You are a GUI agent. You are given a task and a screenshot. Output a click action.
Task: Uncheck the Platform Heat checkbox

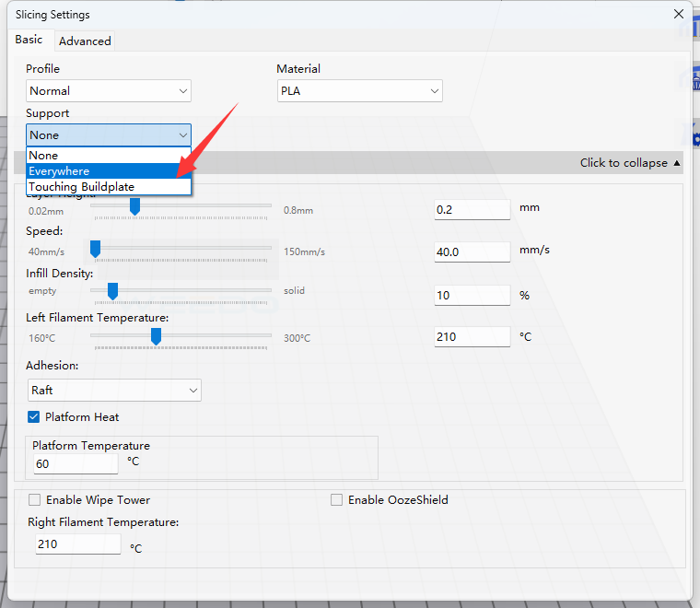(x=35, y=417)
